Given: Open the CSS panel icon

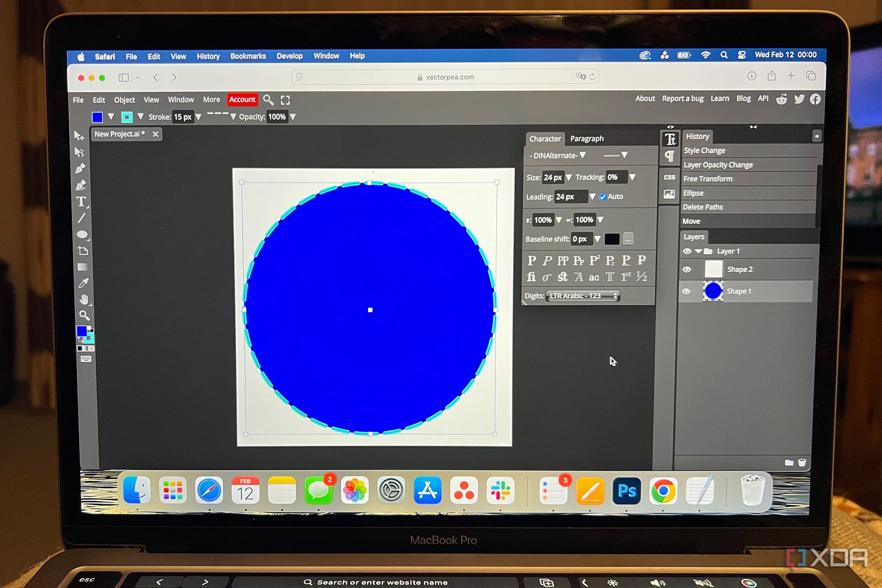Looking at the screenshot, I should coord(669,177).
